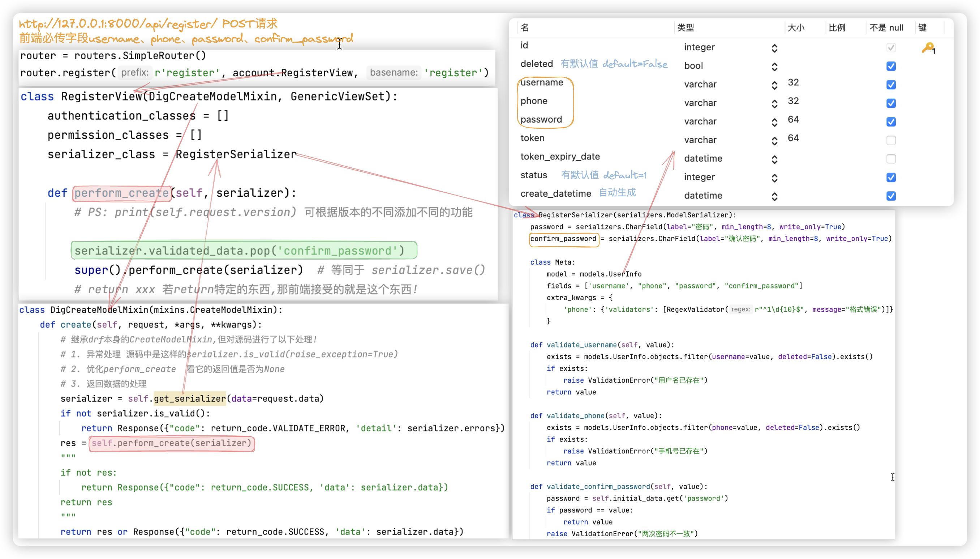
Task: Click the green highlighted validated_data.pop line
Action: 244,251
